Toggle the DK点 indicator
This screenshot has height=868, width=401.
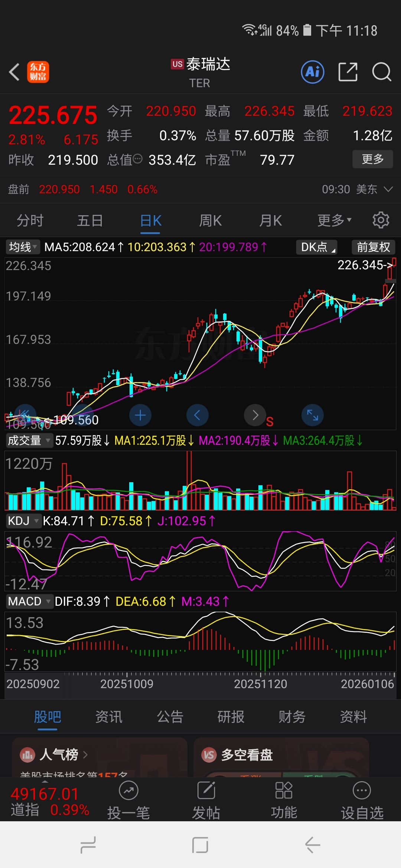(x=317, y=247)
